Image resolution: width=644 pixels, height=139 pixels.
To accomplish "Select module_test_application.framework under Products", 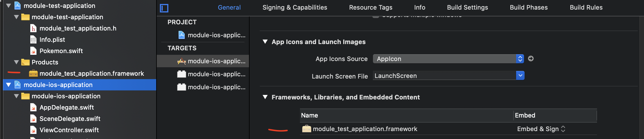I will coord(92,73).
